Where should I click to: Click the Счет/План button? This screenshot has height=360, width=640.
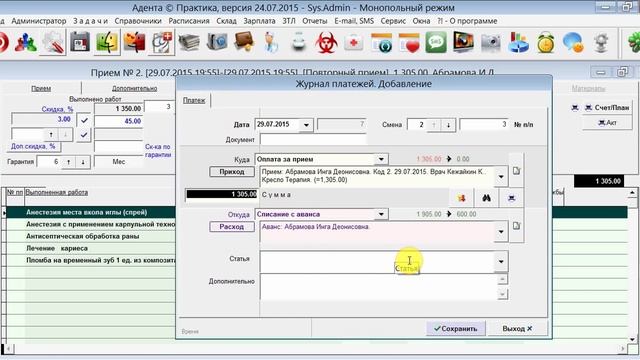tap(607, 107)
